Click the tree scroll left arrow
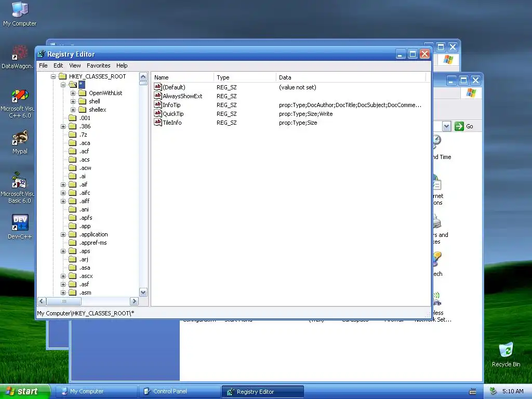 42,301
